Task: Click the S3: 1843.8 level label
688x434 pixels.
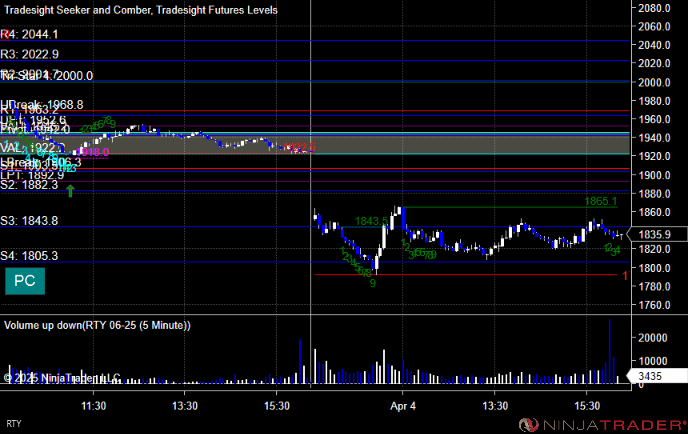Action: (x=29, y=220)
